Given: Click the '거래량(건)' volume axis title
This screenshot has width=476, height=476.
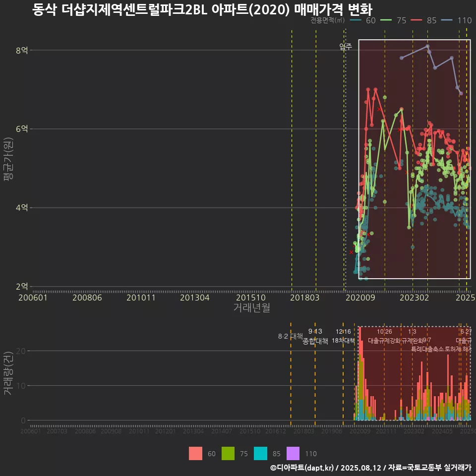Looking at the screenshot, I should [8, 373].
